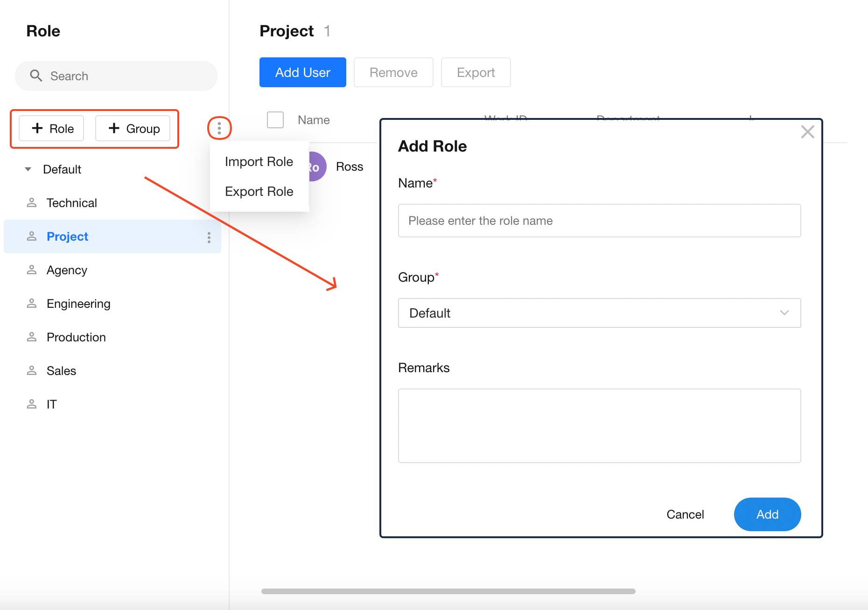868x610 pixels.
Task: Open the three-dot menu beside Group button
Action: 219,128
